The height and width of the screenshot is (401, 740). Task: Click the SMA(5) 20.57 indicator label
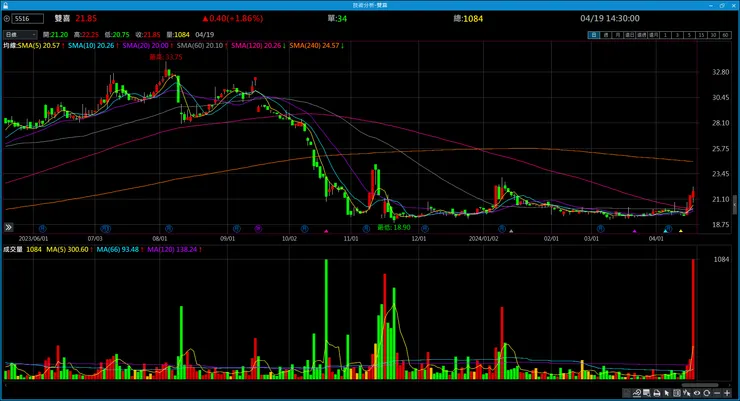[39, 45]
